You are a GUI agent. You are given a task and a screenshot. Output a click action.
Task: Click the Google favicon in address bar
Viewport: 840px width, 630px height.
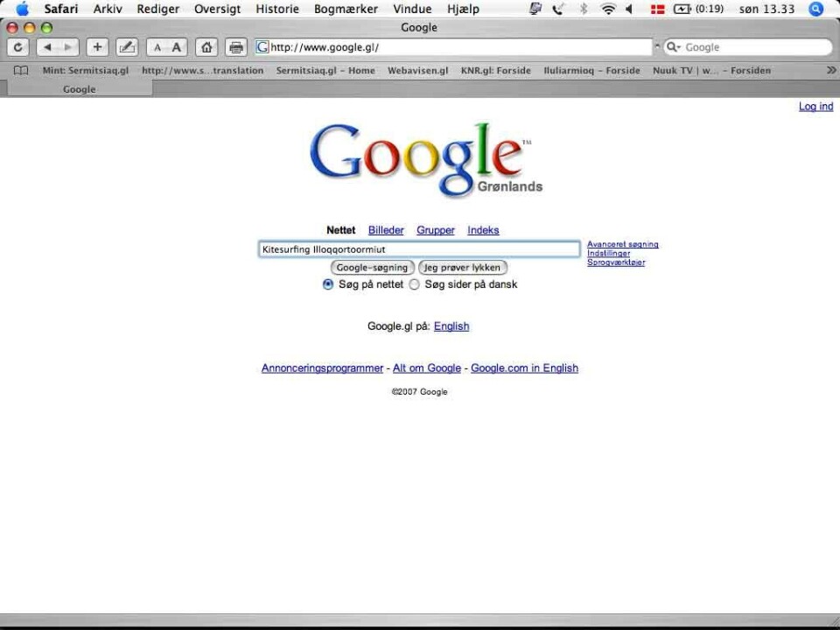coord(262,47)
